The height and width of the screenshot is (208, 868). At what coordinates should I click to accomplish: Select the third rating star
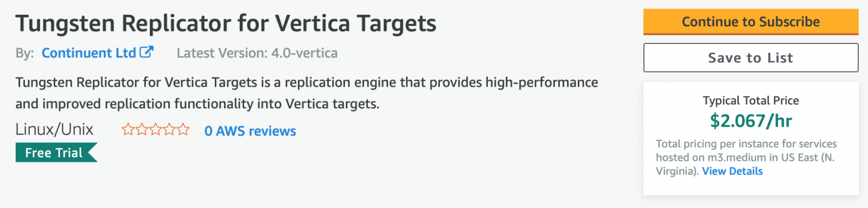pos(156,129)
